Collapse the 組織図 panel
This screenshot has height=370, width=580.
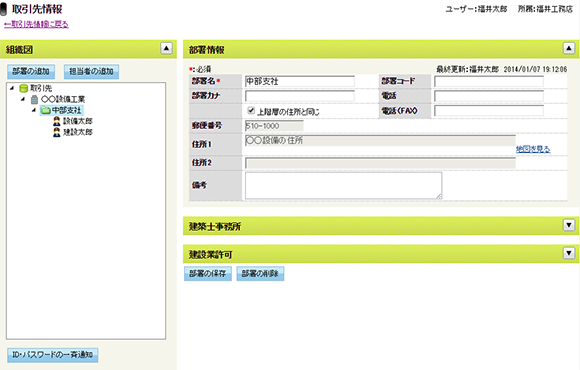click(x=166, y=48)
